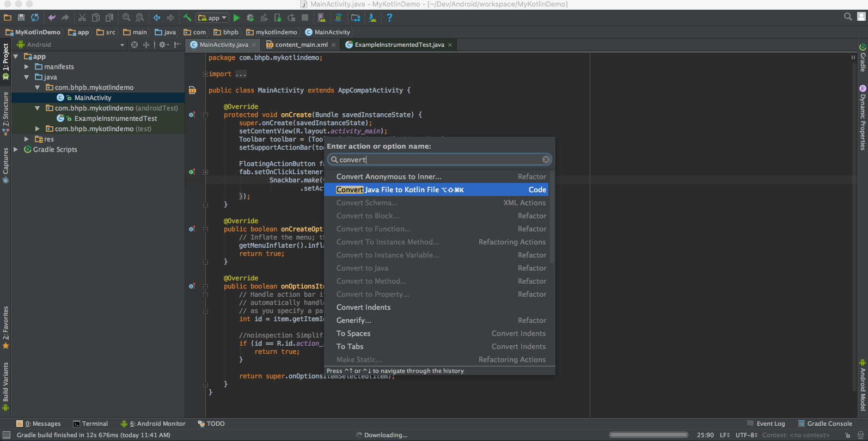Close the MainActivity.java tab
The image size is (868, 441).
pos(254,45)
